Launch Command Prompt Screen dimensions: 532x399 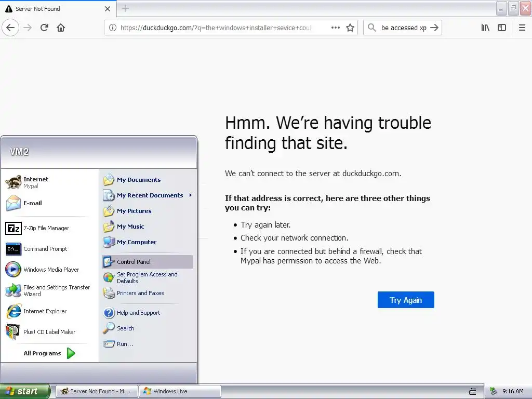[x=49, y=249]
